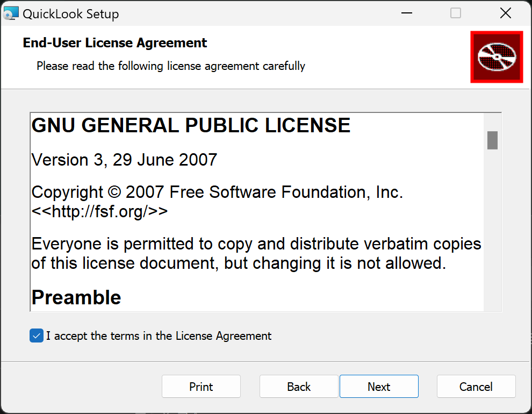This screenshot has height=414, width=532.
Task: Click the red disc installer banner icon
Action: click(x=497, y=56)
